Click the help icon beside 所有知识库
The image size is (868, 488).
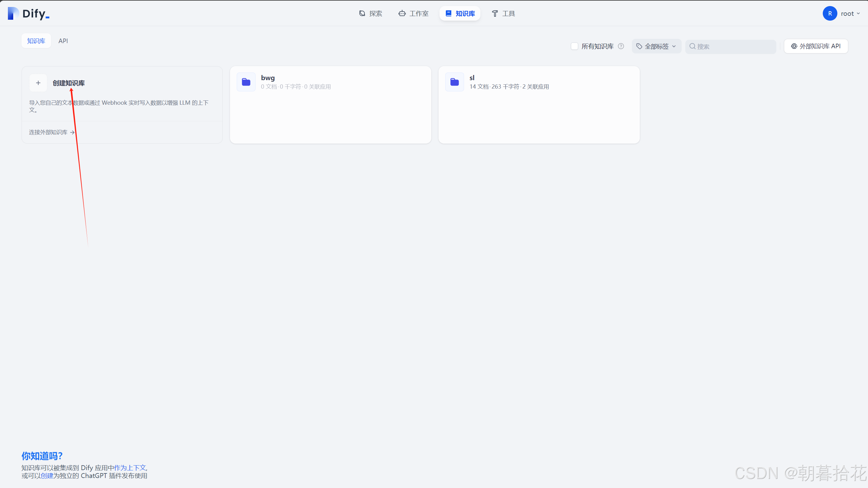pyautogui.click(x=621, y=46)
